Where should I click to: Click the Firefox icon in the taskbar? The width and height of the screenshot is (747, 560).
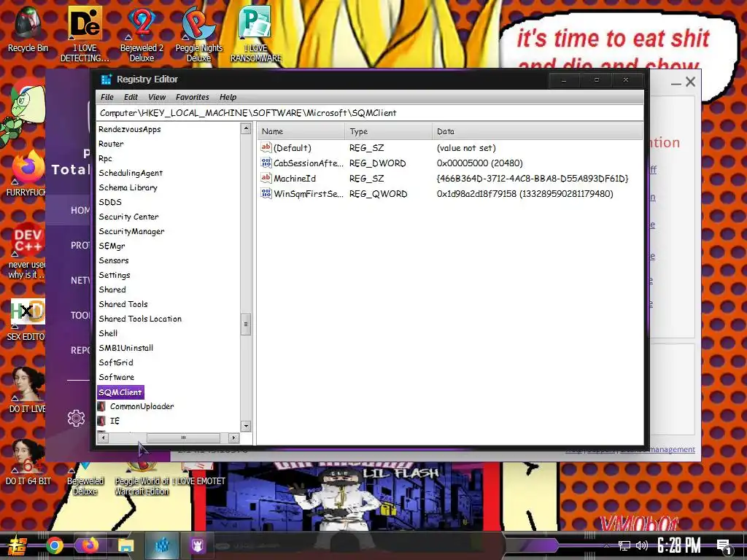click(90, 545)
